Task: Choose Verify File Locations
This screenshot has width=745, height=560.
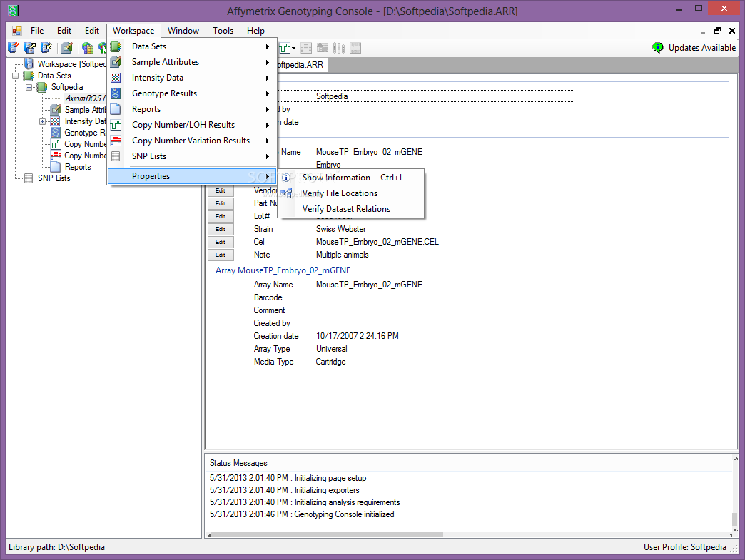Action: click(x=350, y=193)
